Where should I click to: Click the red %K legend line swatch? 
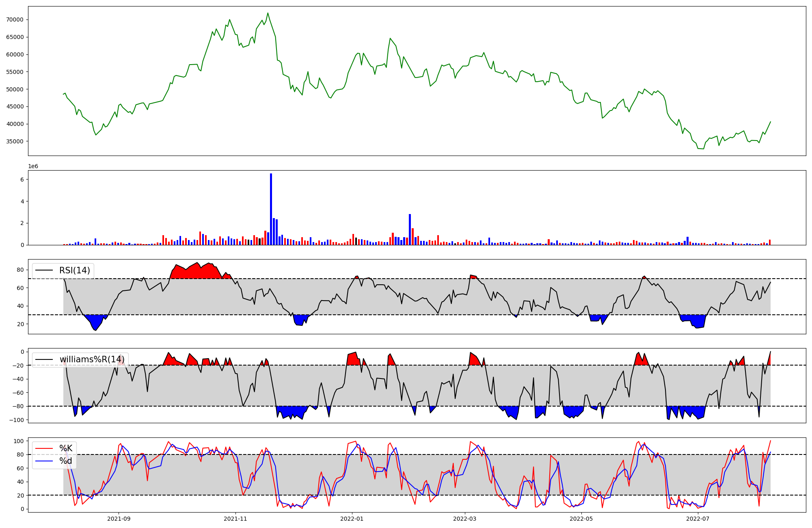[44, 448]
